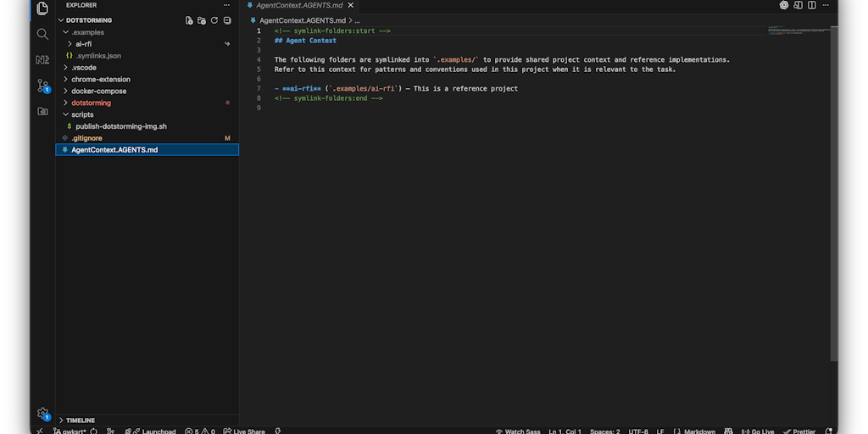Click the New File icon in Explorer

(189, 20)
